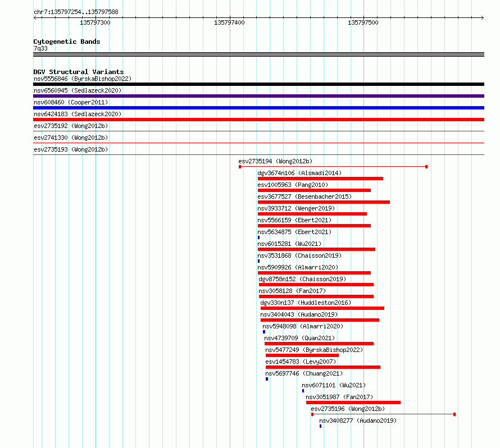This screenshot has width=500, height=448.
Task: Click the small blue nsv5634875 marker
Action: [258, 237]
